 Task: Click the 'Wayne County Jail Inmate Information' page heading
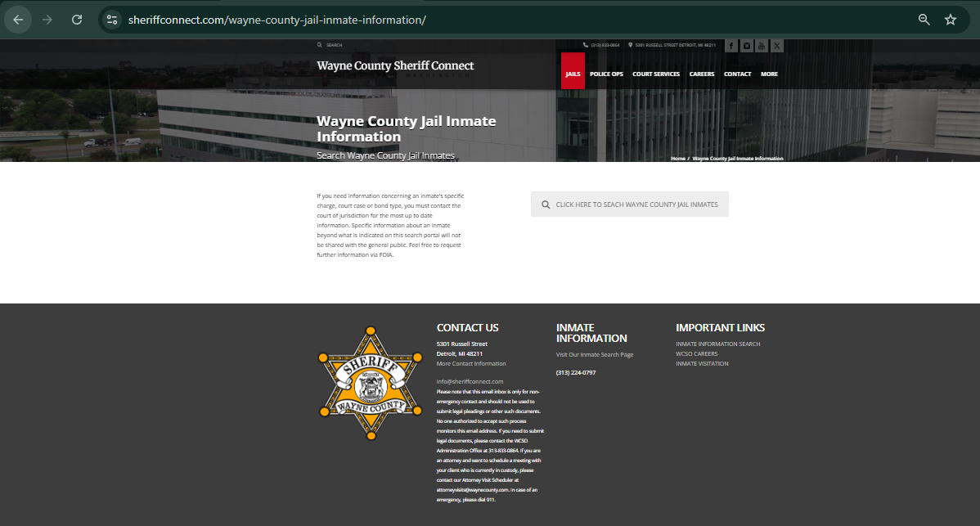(407, 128)
